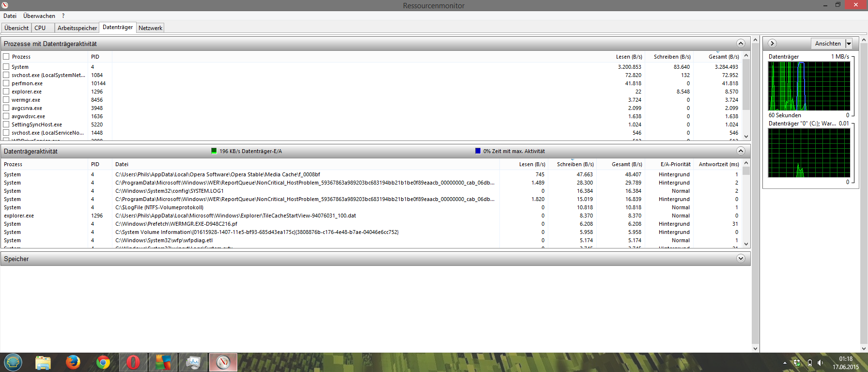Select the SYSTEM.LOG1 file row
This screenshot has height=372, width=868.
(372, 191)
